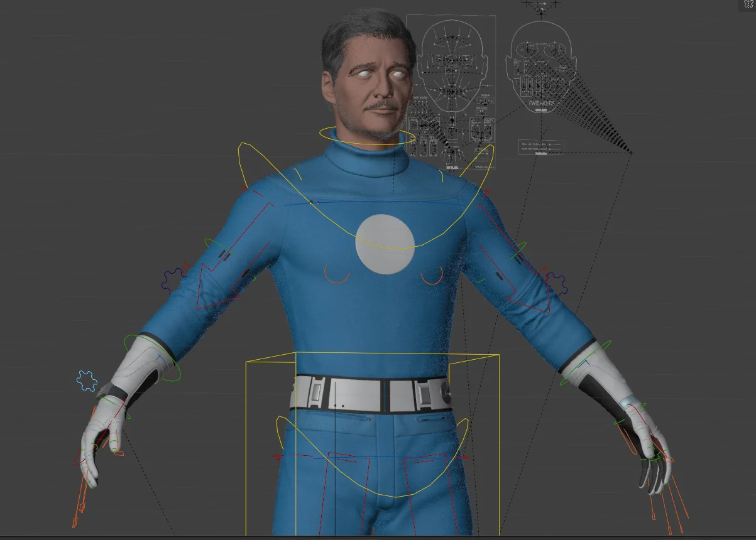The width and height of the screenshot is (756, 540).
Task: Toggle the small square control under the TWEAKERS label
Action: click(x=538, y=109)
